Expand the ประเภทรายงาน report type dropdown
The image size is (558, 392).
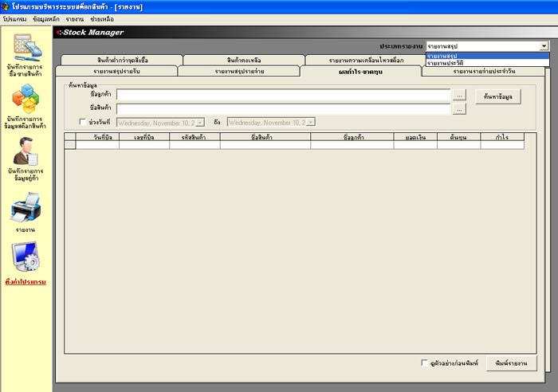coord(544,47)
